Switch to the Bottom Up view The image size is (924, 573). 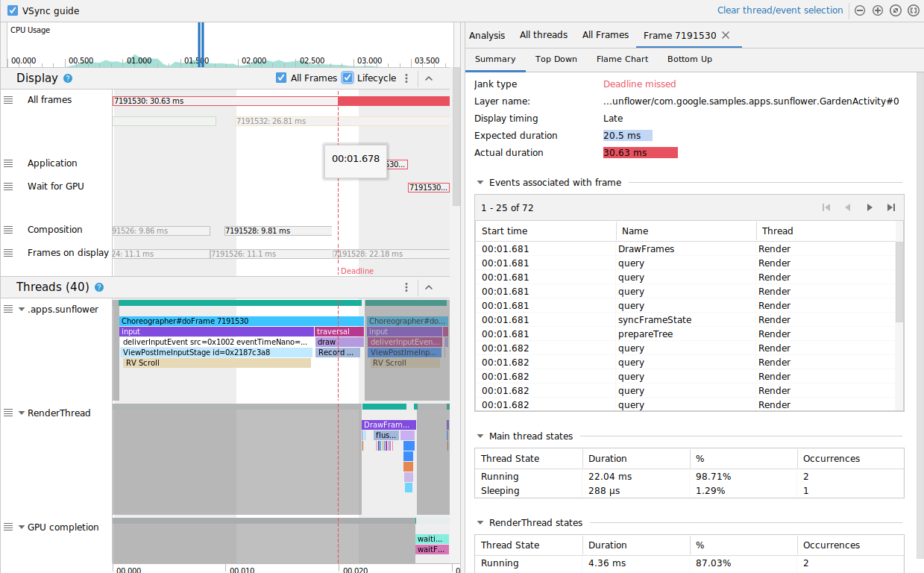coord(689,59)
